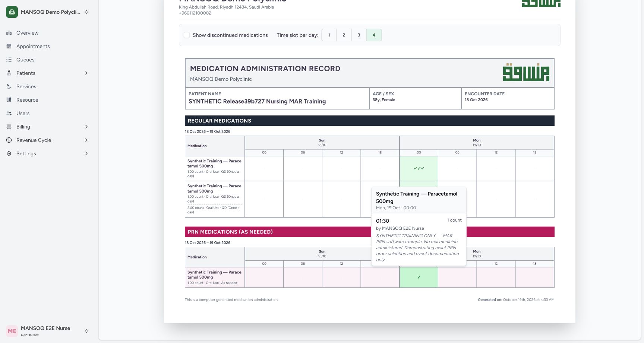Click the Patients person icon
Viewport: 644px width, 343px height.
(x=9, y=73)
